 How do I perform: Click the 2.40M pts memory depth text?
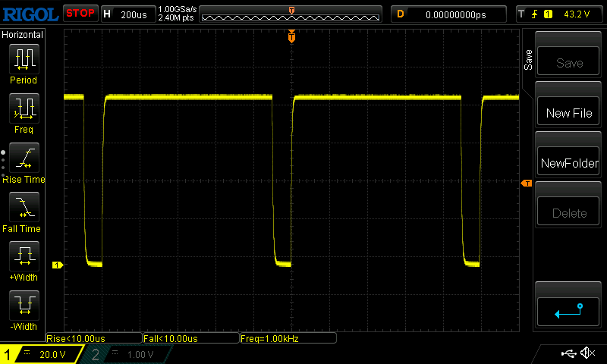point(176,17)
